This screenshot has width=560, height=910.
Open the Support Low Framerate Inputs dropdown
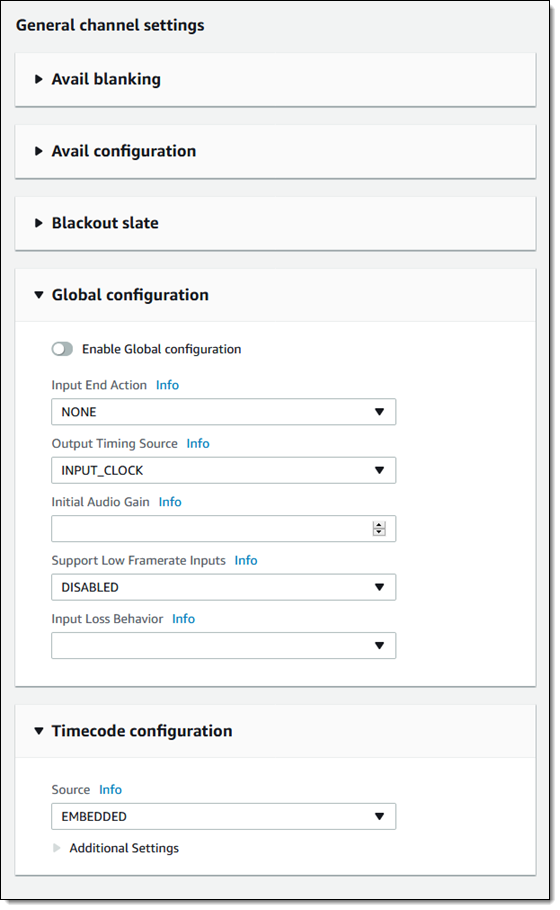pyautogui.click(x=223, y=587)
